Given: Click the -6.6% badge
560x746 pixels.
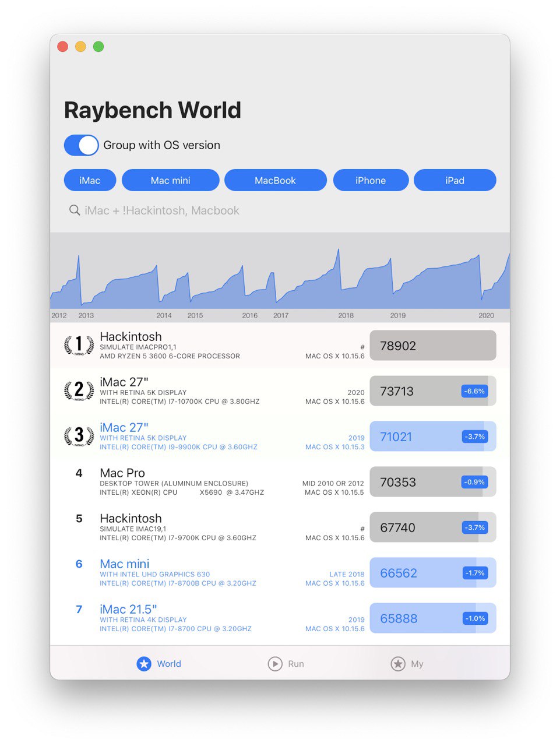Looking at the screenshot, I should (474, 391).
